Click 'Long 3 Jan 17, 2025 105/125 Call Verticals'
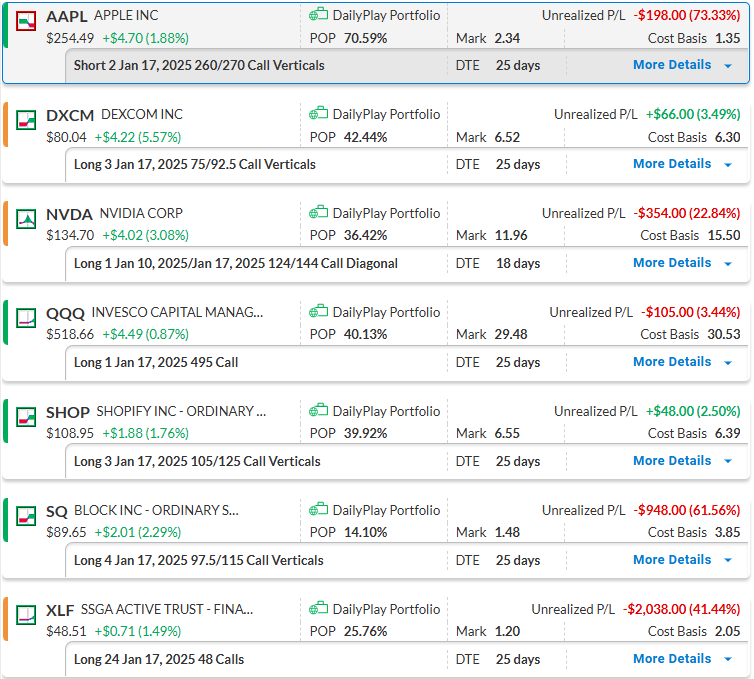The width and height of the screenshot is (754, 679). point(197,462)
